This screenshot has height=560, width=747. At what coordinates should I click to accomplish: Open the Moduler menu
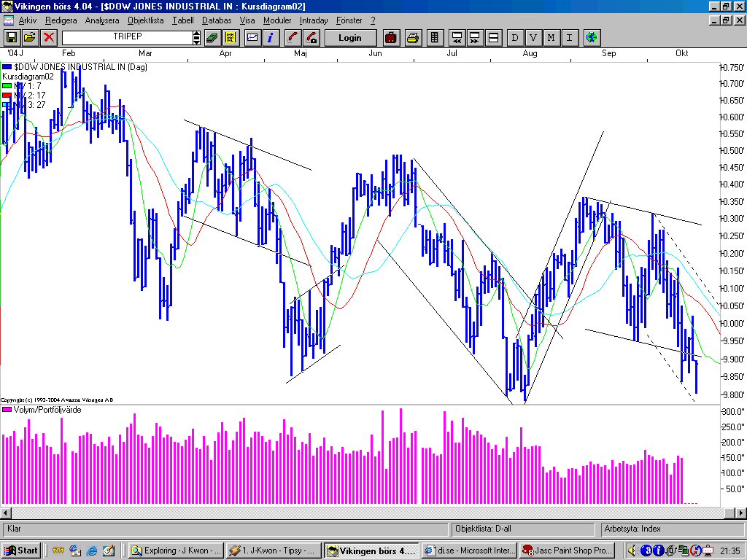click(277, 20)
